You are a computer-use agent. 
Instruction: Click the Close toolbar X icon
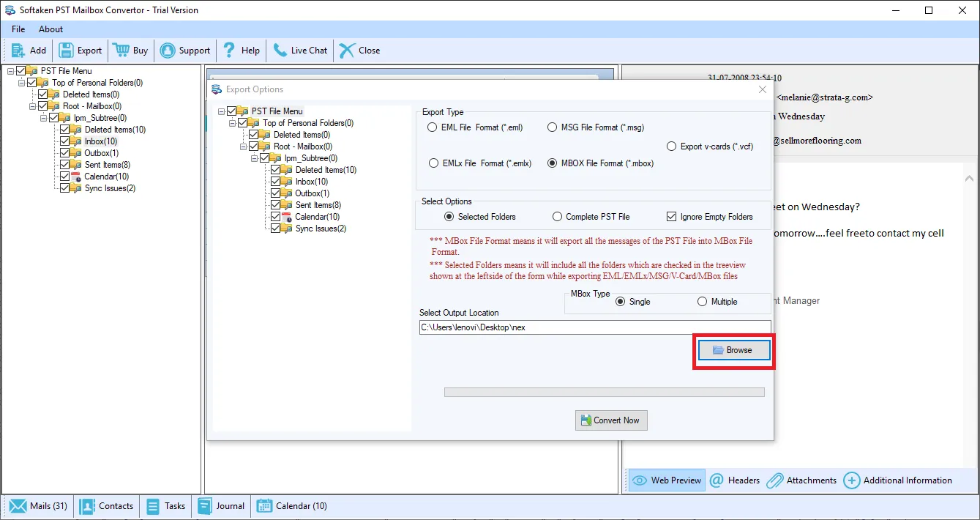(x=347, y=51)
